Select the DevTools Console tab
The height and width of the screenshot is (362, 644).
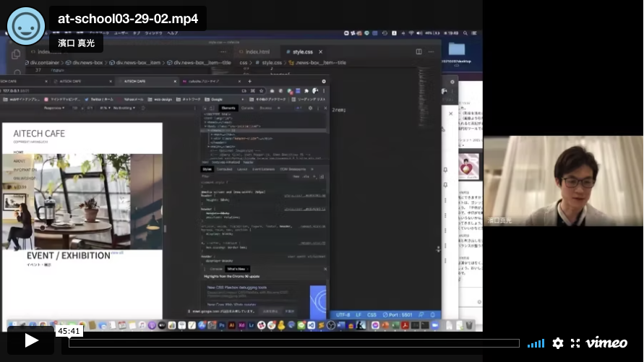pos(247,108)
